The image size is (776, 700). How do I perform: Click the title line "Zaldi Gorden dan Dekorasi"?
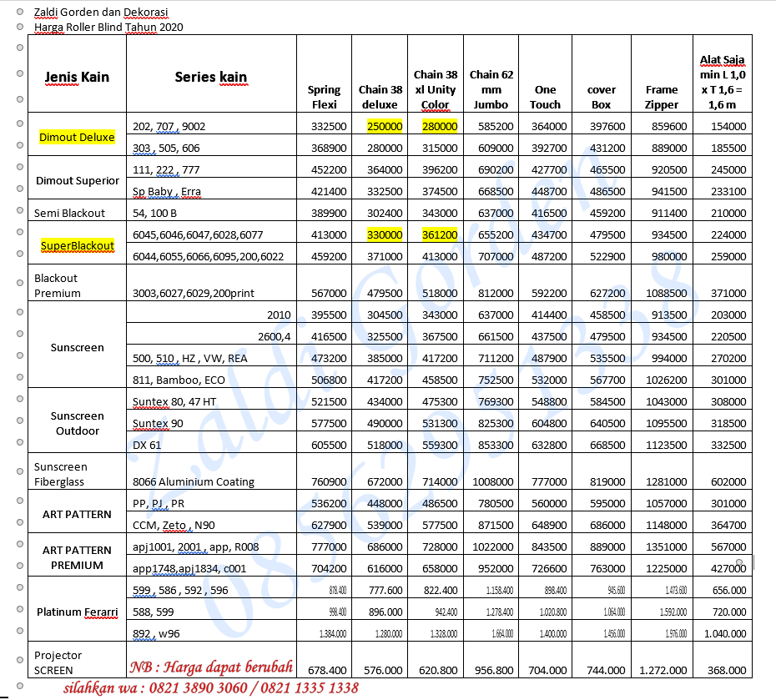click(x=101, y=12)
